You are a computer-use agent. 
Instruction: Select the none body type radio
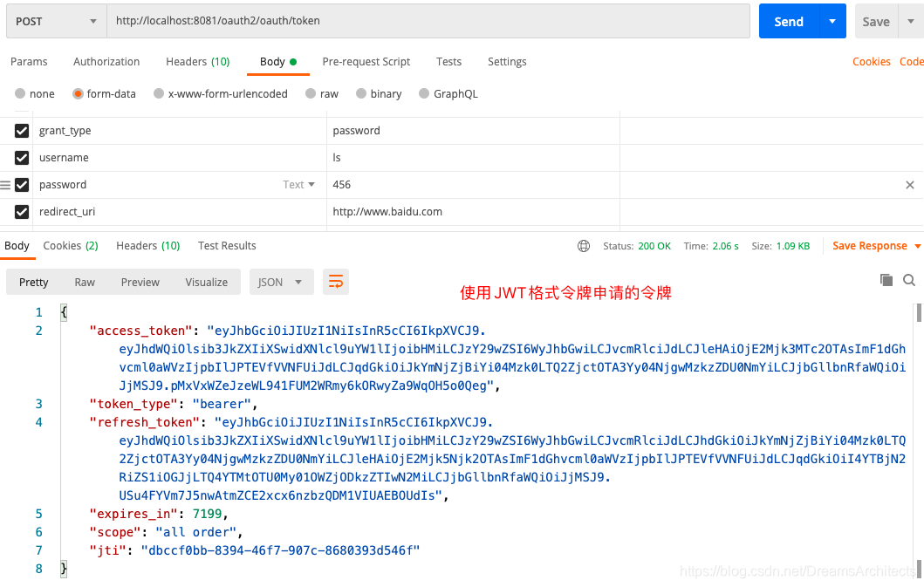(x=20, y=93)
